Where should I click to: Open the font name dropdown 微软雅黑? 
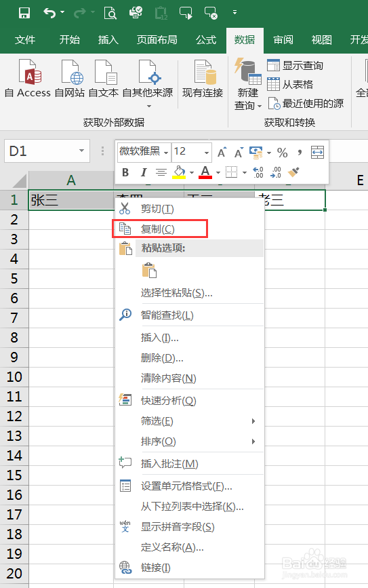click(166, 153)
